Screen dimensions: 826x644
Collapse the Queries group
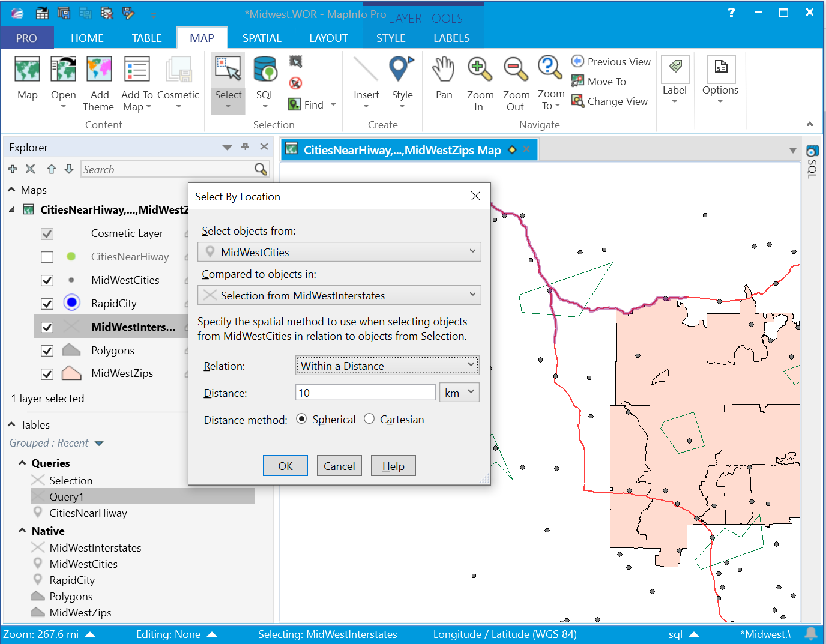coord(22,463)
